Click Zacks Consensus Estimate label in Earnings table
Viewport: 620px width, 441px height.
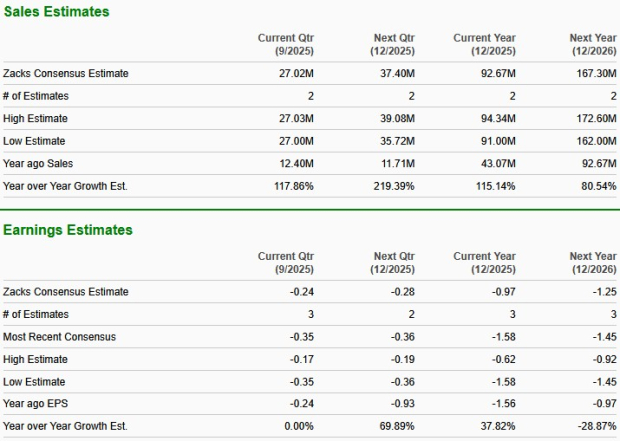(x=66, y=292)
